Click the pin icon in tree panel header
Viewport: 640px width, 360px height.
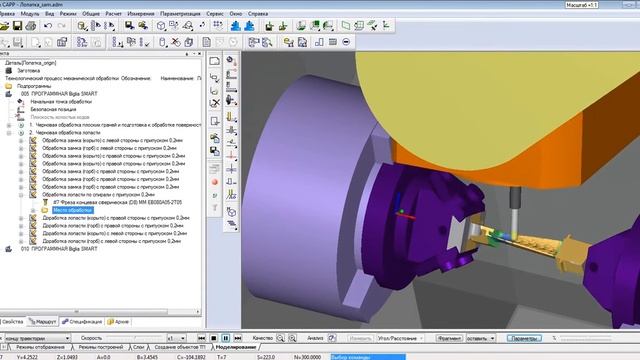coord(187,53)
